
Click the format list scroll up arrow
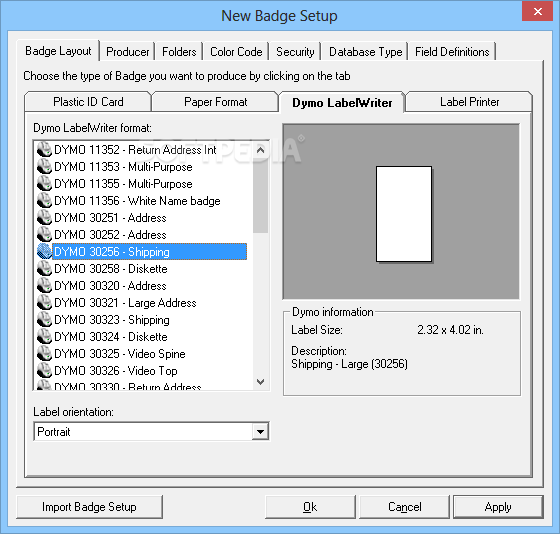click(x=260, y=150)
